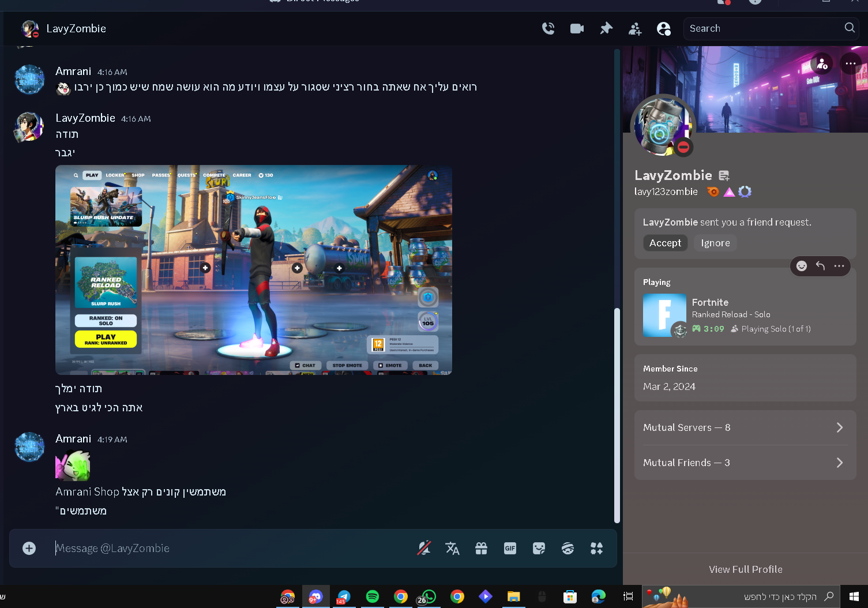
Task: Open the GIF picker
Action: pyautogui.click(x=510, y=548)
